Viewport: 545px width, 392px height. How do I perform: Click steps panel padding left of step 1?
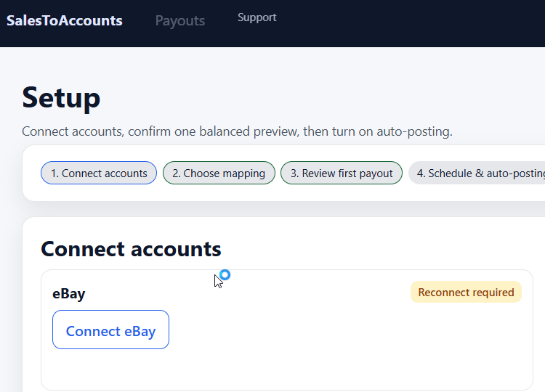pos(32,173)
